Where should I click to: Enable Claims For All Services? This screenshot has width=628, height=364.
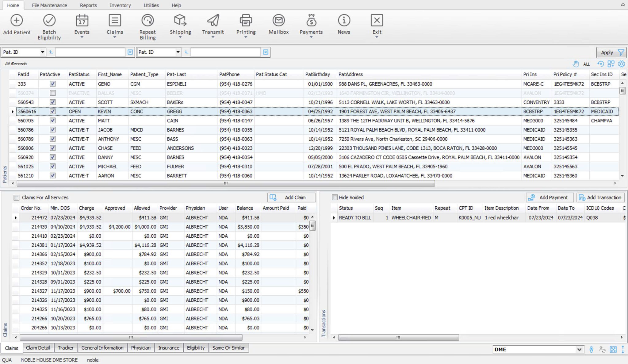pyautogui.click(x=17, y=197)
